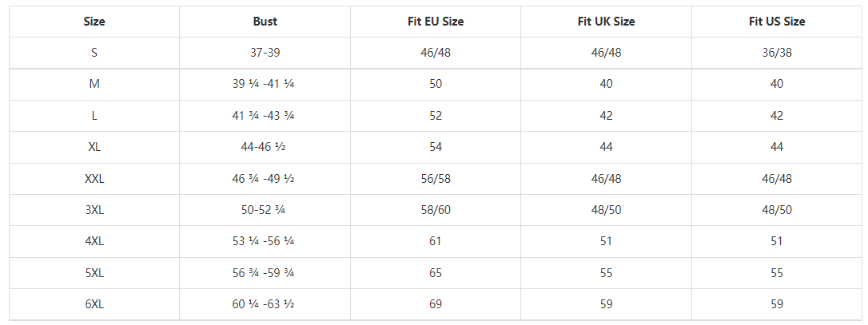Click UK size 42 cell
868x325 pixels.
(x=606, y=116)
